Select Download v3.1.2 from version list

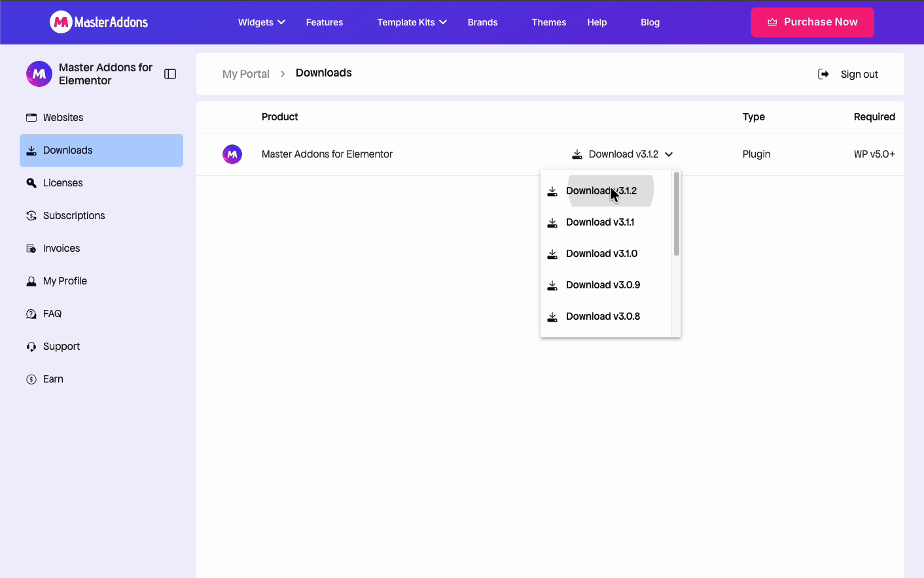606,191
